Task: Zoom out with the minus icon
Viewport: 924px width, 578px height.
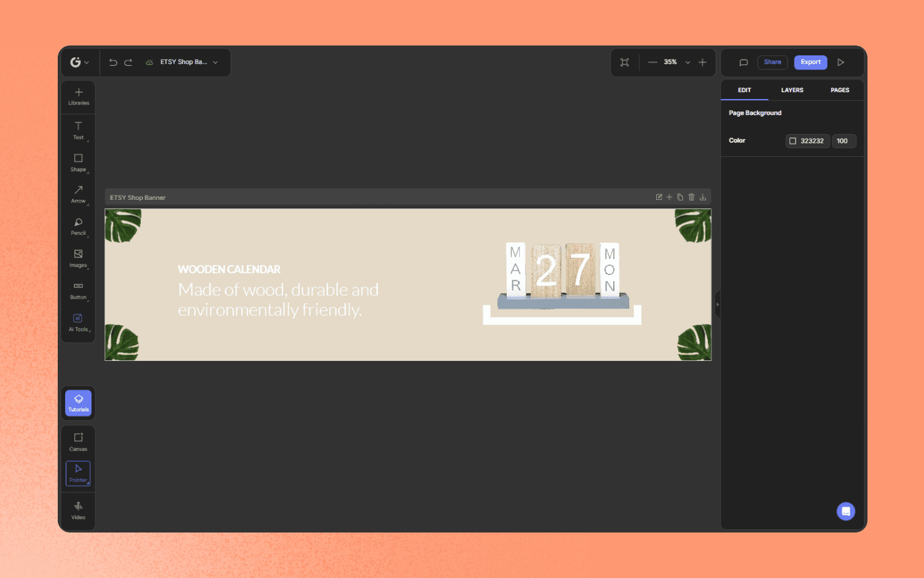Action: [652, 62]
